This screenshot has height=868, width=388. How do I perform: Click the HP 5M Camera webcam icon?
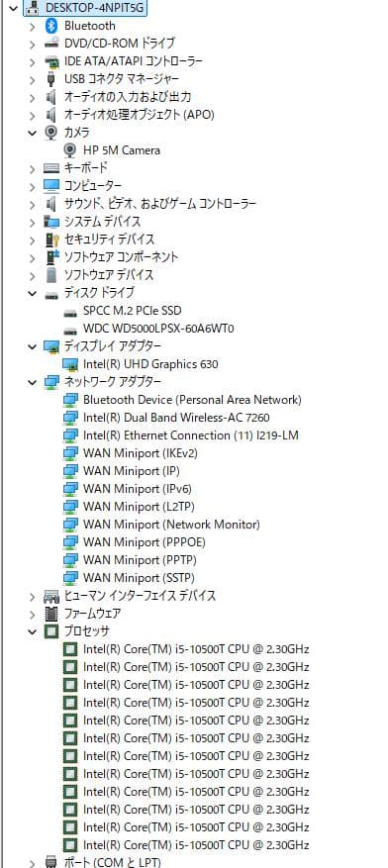click(x=70, y=150)
